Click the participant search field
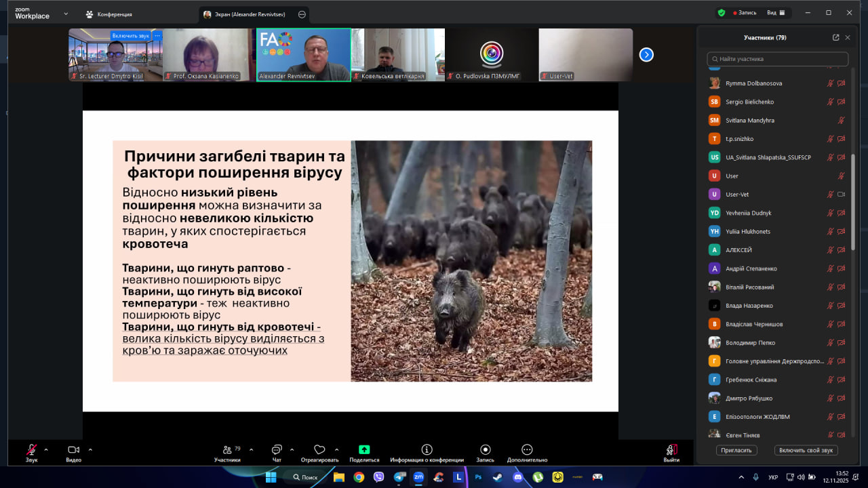The height and width of the screenshot is (488, 868). tap(777, 59)
